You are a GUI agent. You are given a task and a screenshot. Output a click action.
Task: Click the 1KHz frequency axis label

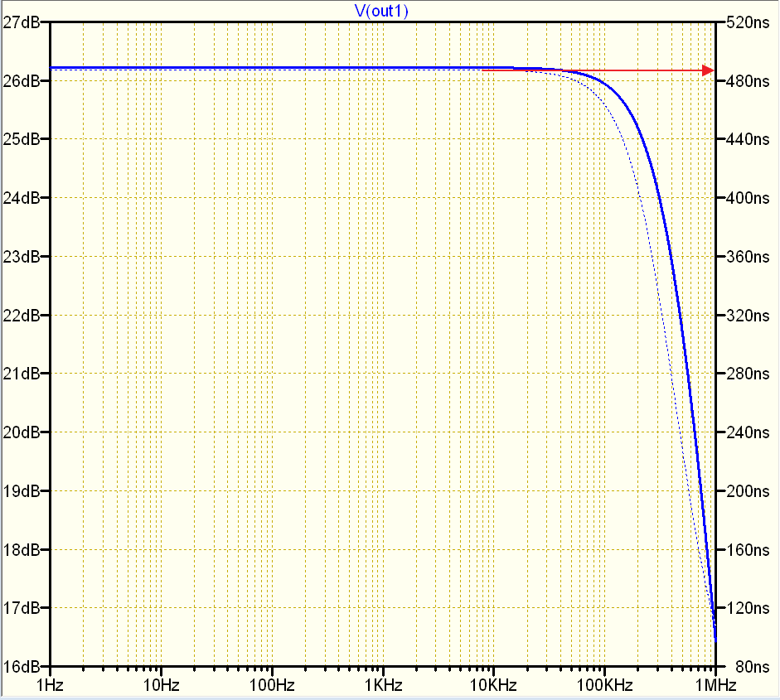pos(383,685)
